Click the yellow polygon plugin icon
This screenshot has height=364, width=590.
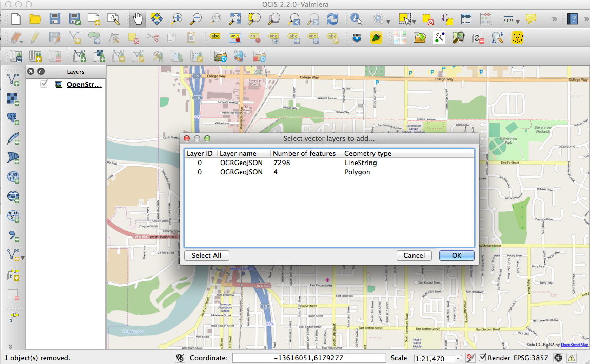pos(517,37)
